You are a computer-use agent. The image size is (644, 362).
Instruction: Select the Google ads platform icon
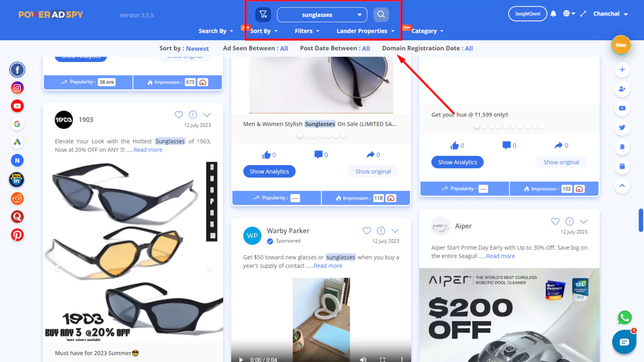point(17,124)
